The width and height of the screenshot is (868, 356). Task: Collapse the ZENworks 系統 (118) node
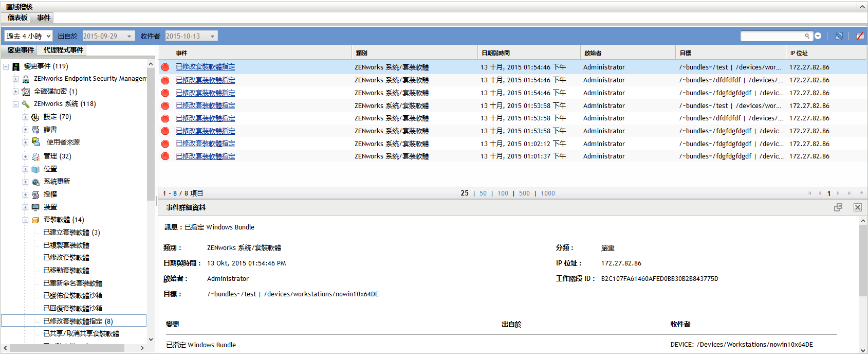15,104
